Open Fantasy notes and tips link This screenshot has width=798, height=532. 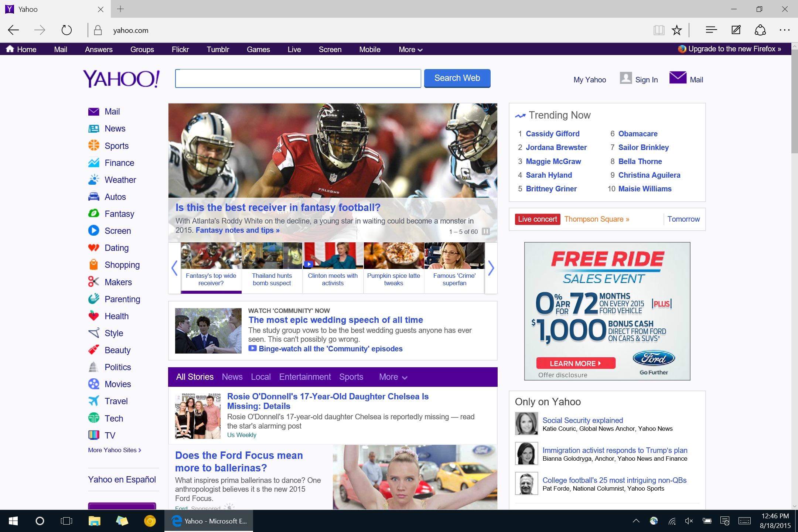click(238, 230)
